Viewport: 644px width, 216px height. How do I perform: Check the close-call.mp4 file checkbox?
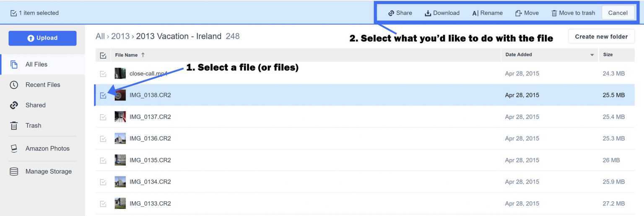pyautogui.click(x=103, y=74)
